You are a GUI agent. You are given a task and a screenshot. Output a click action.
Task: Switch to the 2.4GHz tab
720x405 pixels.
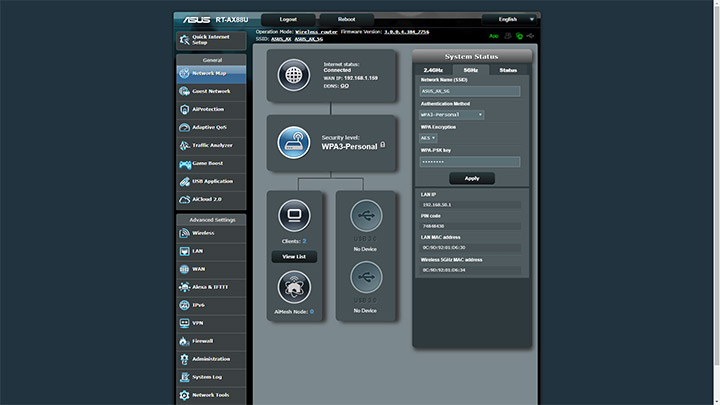point(433,71)
